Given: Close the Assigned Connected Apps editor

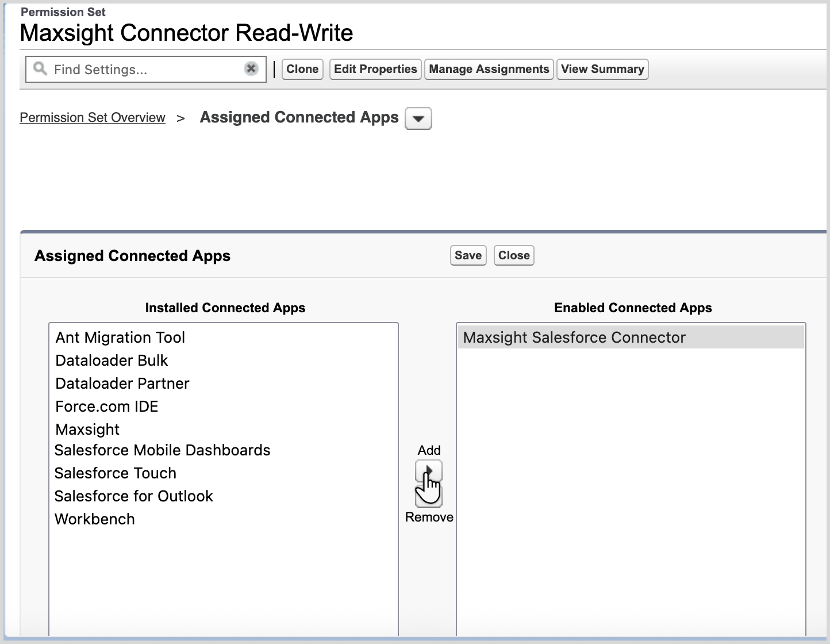Looking at the screenshot, I should click(513, 255).
